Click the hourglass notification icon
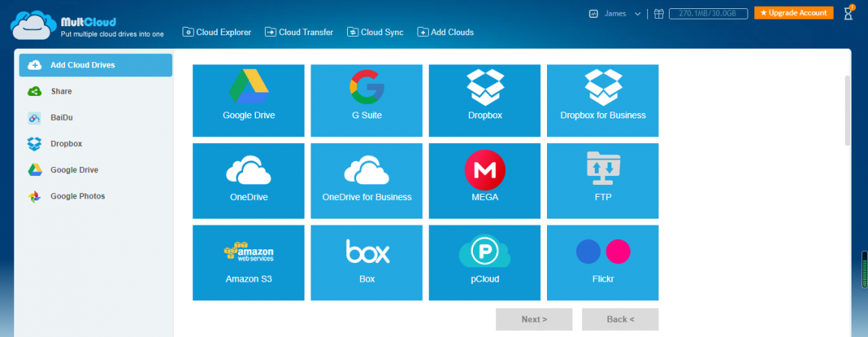 click(848, 13)
